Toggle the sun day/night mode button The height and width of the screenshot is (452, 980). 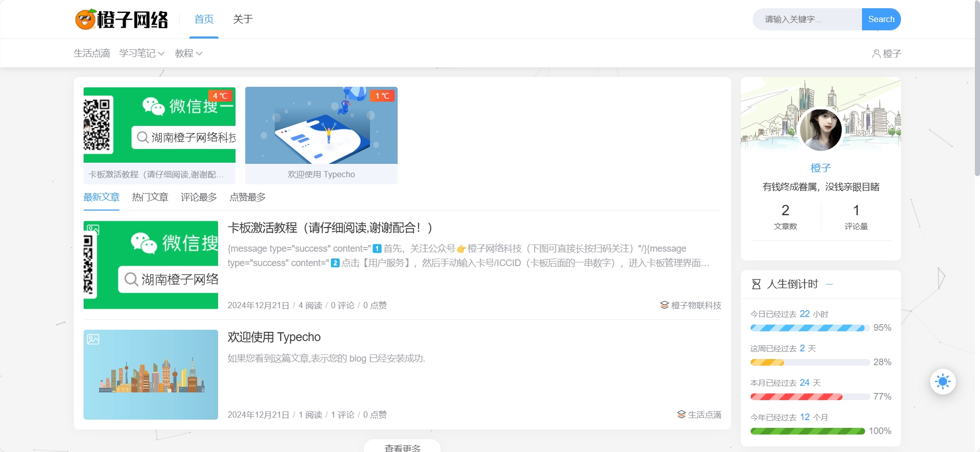coord(943,382)
